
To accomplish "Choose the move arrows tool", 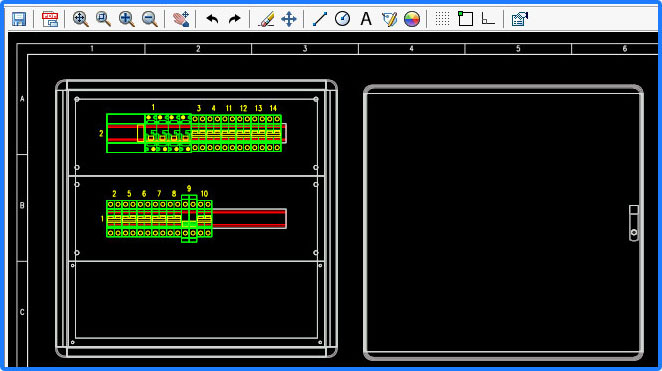I will (x=289, y=19).
